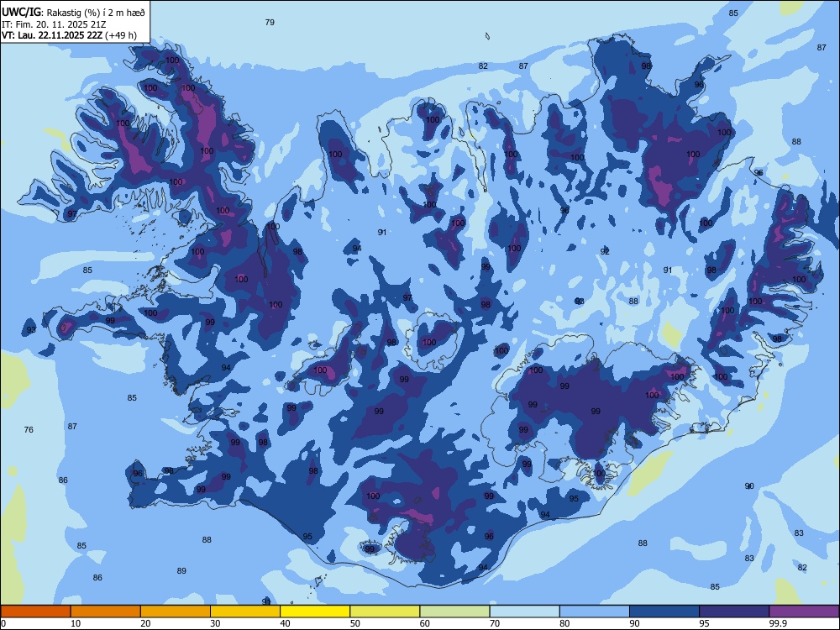Click the '60' label on the legend scale
Viewport: 840px width, 630px height.
pyautogui.click(x=425, y=623)
